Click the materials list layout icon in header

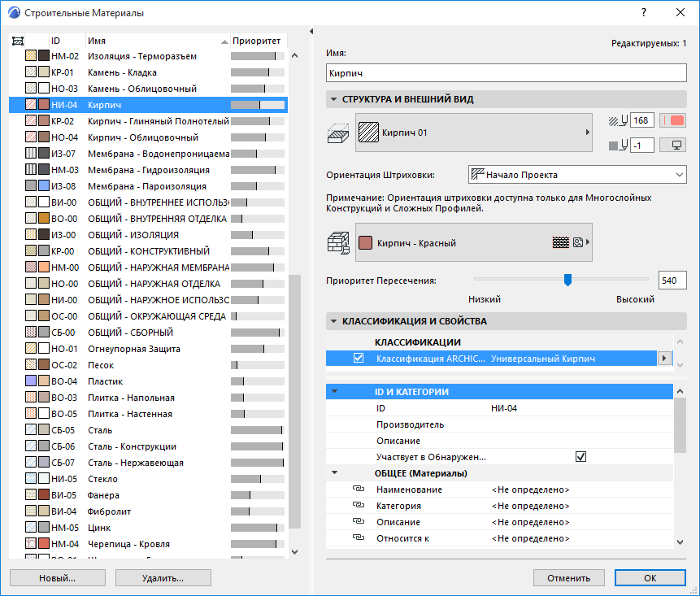tap(17, 41)
